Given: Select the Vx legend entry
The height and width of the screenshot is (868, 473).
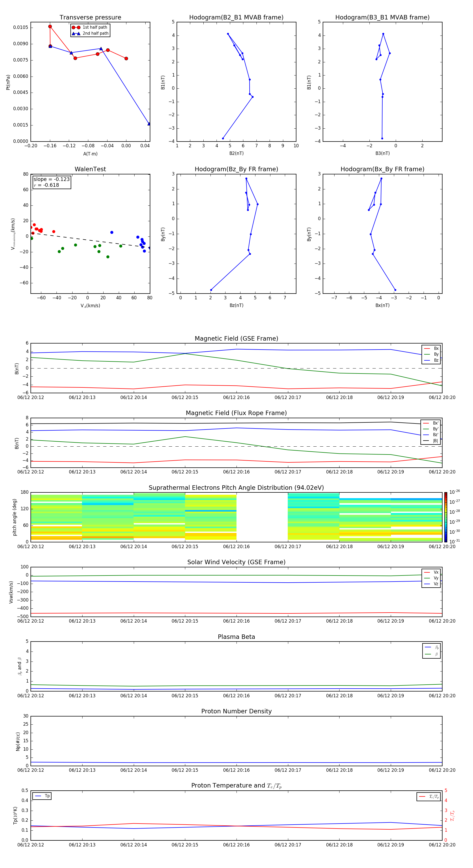Looking at the screenshot, I should (431, 572).
